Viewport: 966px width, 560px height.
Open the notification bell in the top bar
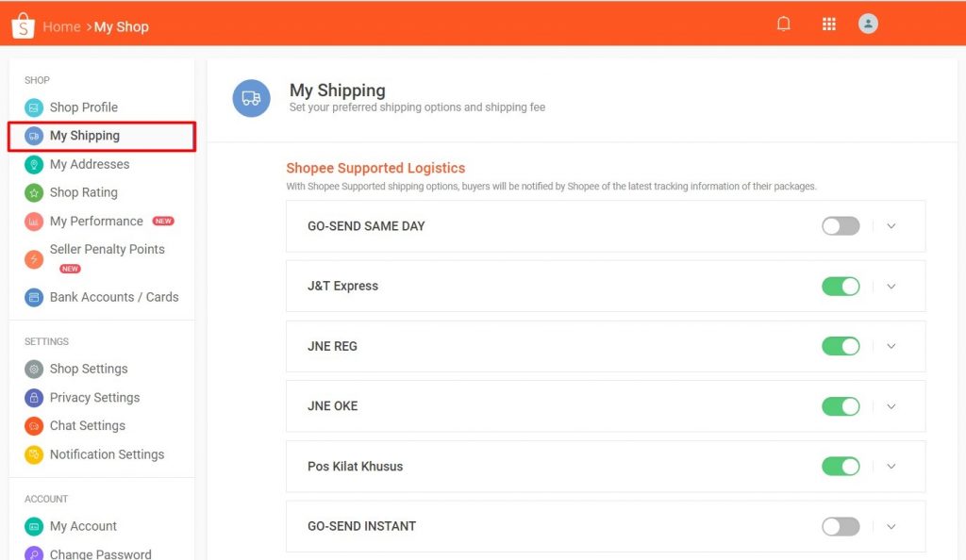[x=783, y=23]
